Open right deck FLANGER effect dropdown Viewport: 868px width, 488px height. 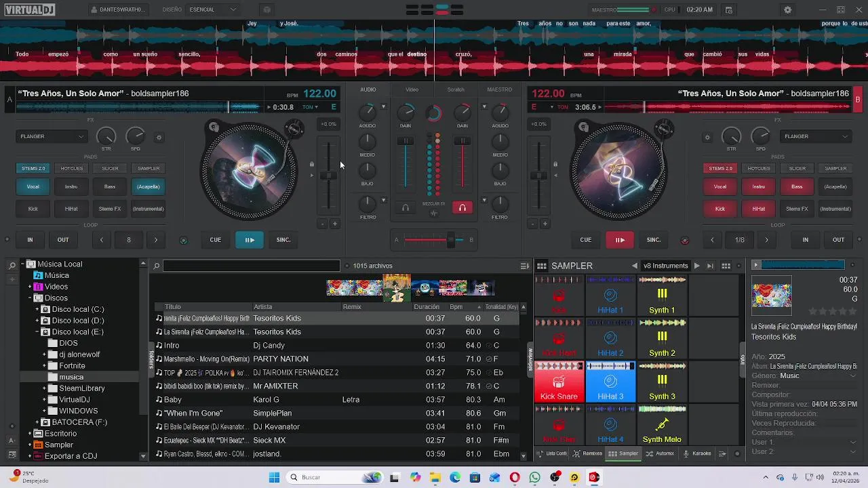[816, 136]
